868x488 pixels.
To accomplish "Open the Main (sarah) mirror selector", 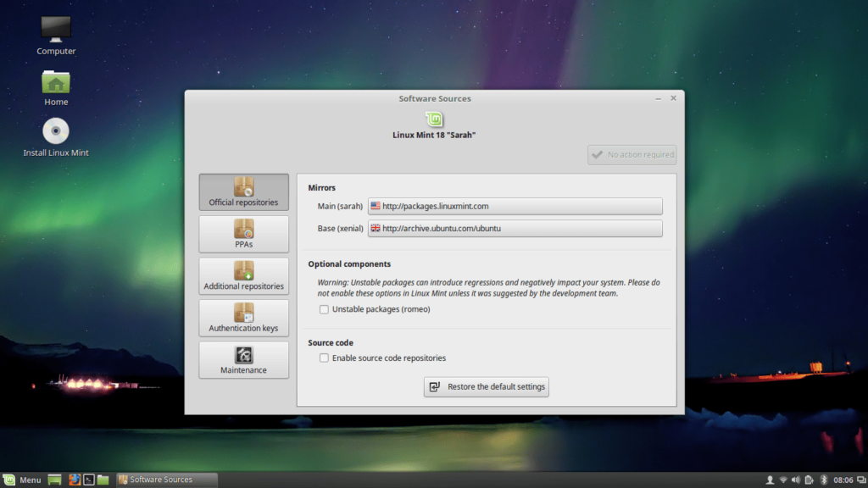I will click(x=515, y=206).
